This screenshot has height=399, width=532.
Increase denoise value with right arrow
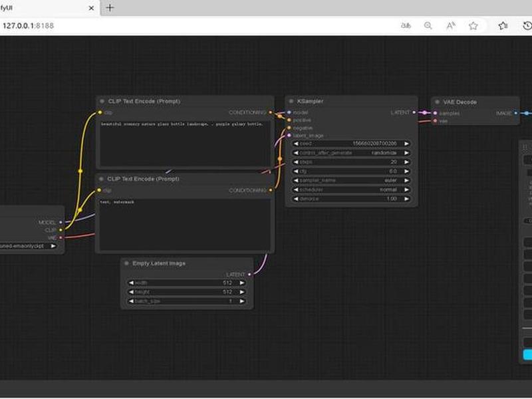(406, 199)
